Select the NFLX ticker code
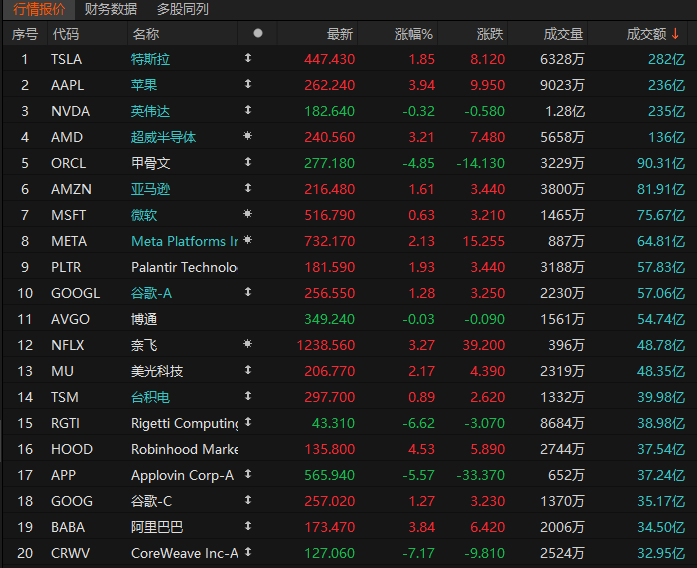The height and width of the screenshot is (568, 697). (68, 345)
